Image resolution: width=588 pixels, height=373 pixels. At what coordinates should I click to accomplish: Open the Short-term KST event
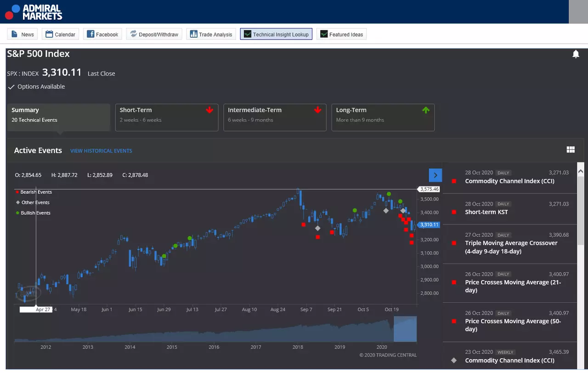pyautogui.click(x=509, y=208)
